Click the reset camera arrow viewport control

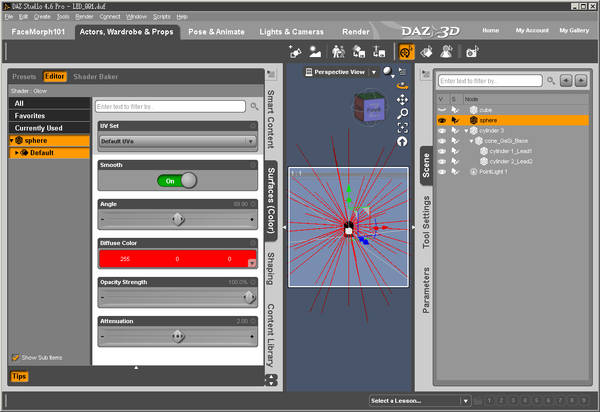[402, 142]
